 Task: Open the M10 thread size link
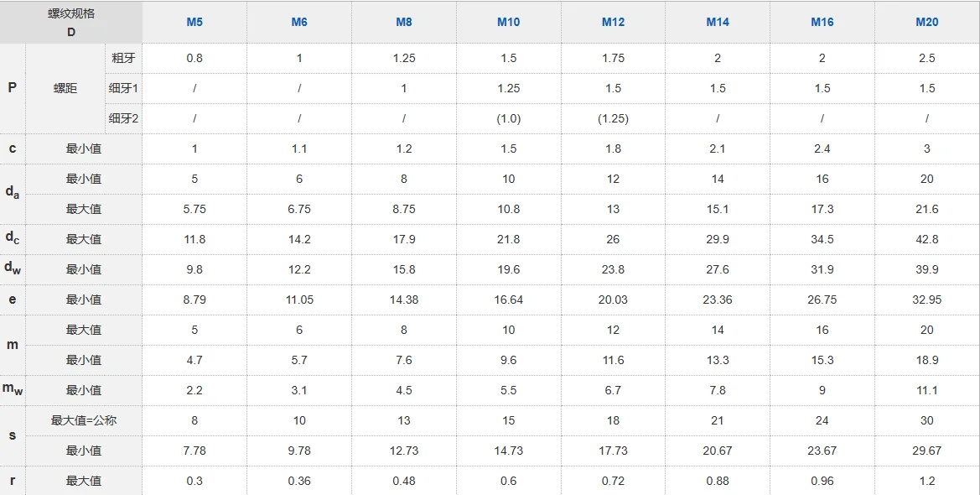[508, 22]
